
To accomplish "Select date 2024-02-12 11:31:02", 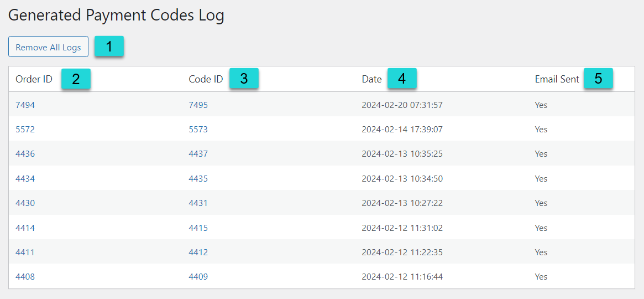I will [402, 228].
